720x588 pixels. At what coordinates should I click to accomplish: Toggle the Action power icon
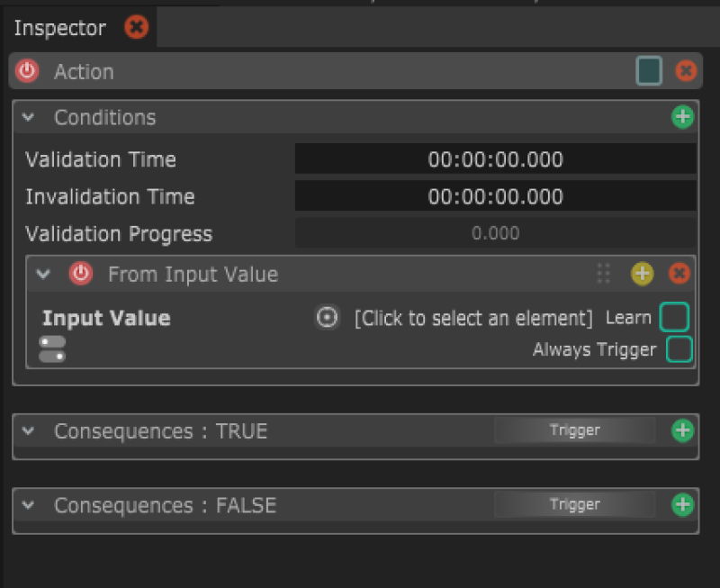coord(28,71)
